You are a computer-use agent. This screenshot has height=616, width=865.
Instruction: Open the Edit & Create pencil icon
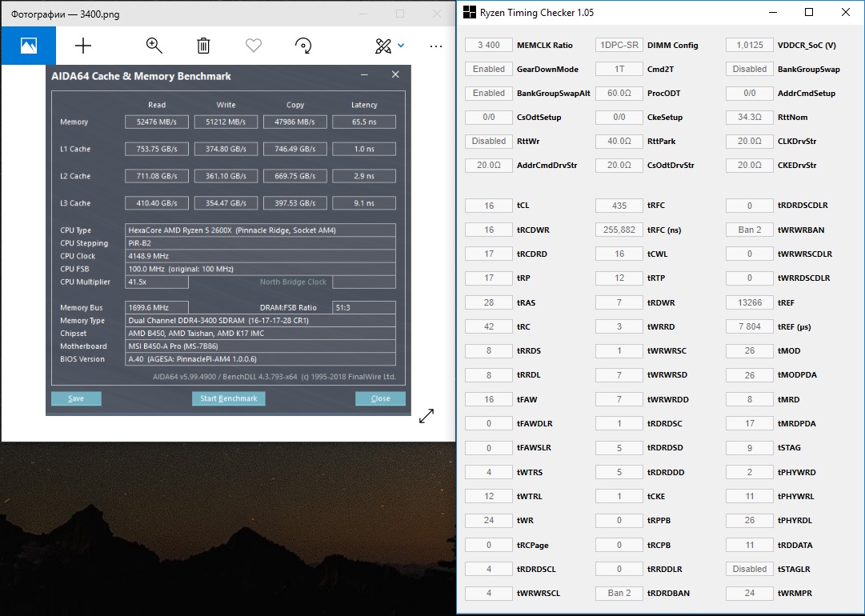coord(382,46)
